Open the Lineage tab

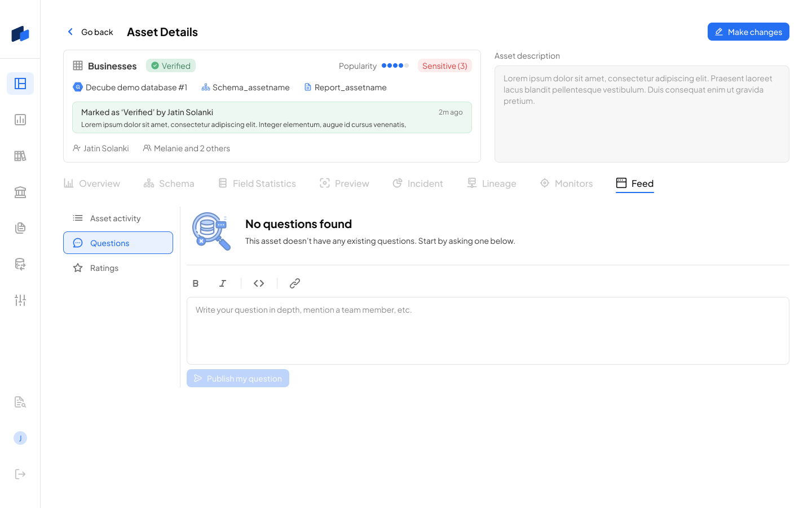[x=492, y=183]
